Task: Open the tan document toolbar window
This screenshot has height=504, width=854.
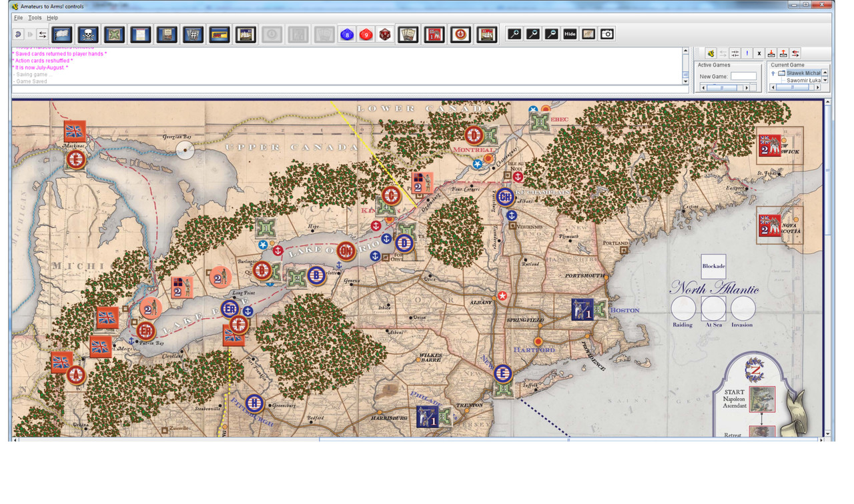Action: click(167, 34)
